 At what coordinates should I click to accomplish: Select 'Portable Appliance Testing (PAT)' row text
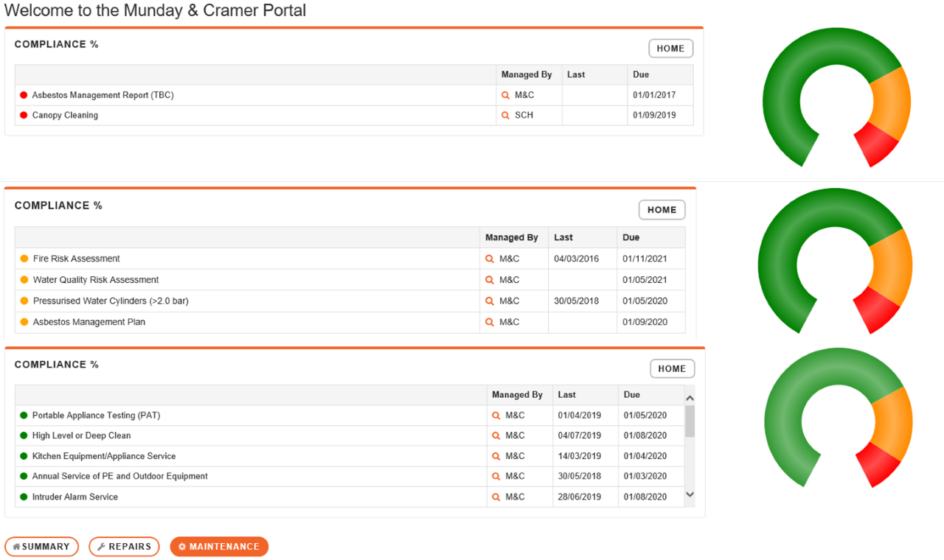point(96,416)
